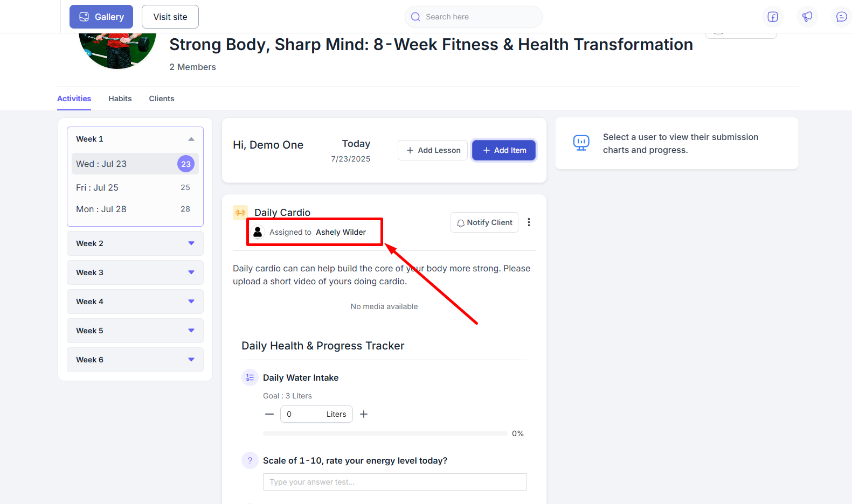This screenshot has width=852, height=504.
Task: Expand the Week 5 dropdown
Action: pyautogui.click(x=191, y=331)
